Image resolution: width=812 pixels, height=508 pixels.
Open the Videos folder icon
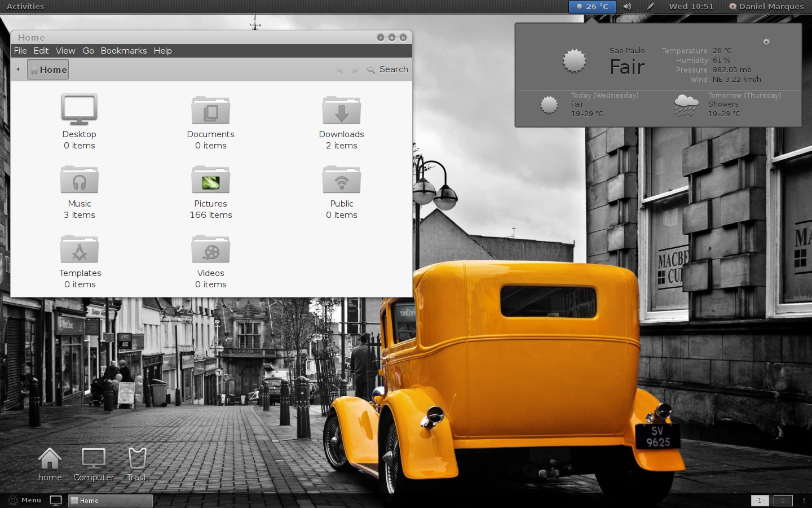pos(211,249)
